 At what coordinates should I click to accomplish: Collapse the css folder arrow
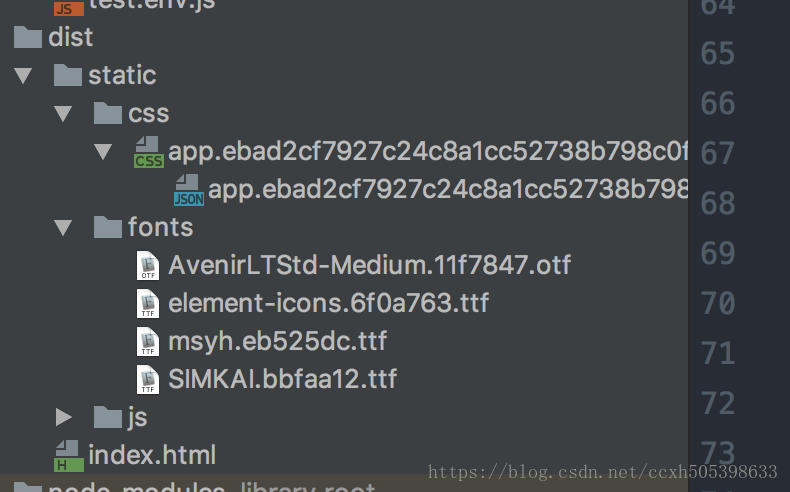[x=64, y=114]
